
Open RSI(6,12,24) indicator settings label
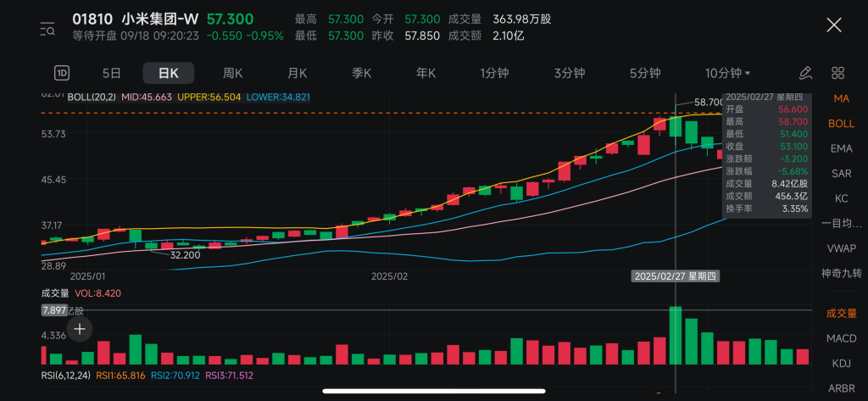pos(67,375)
